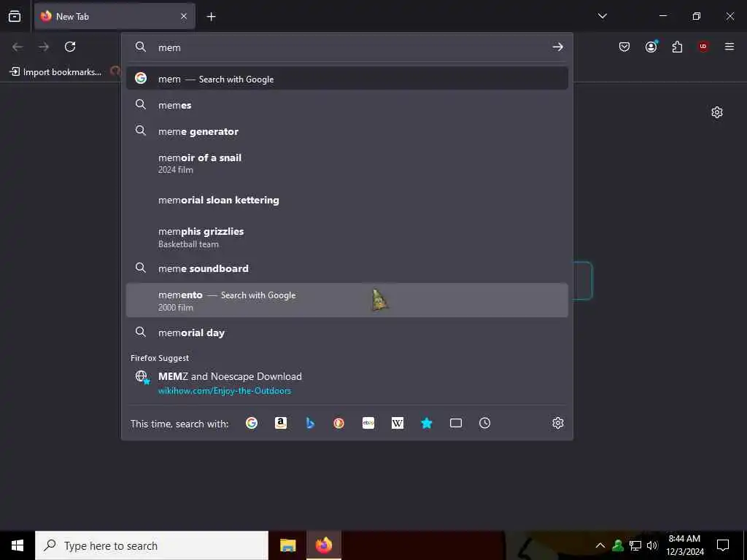Screen dimensions: 747x560
Task: Click Import bookmarks in the bookmarks toolbar
Action: click(55, 72)
